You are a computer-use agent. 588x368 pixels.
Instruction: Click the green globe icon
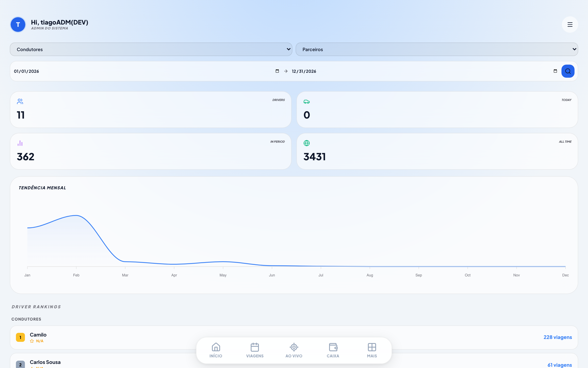pyautogui.click(x=307, y=143)
